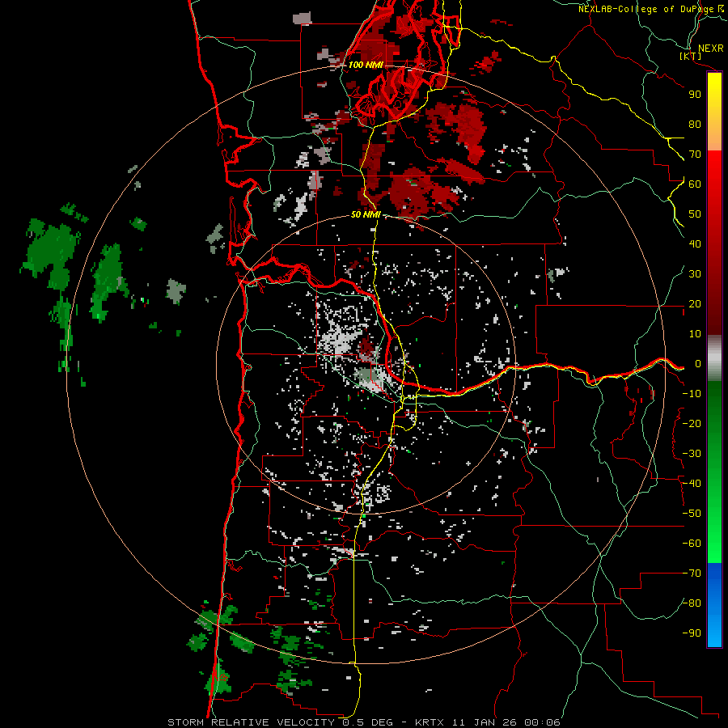Click the "11 JAN 26" date in caption
Image resolution: width=728 pixels, height=728 pixels.
click(485, 722)
